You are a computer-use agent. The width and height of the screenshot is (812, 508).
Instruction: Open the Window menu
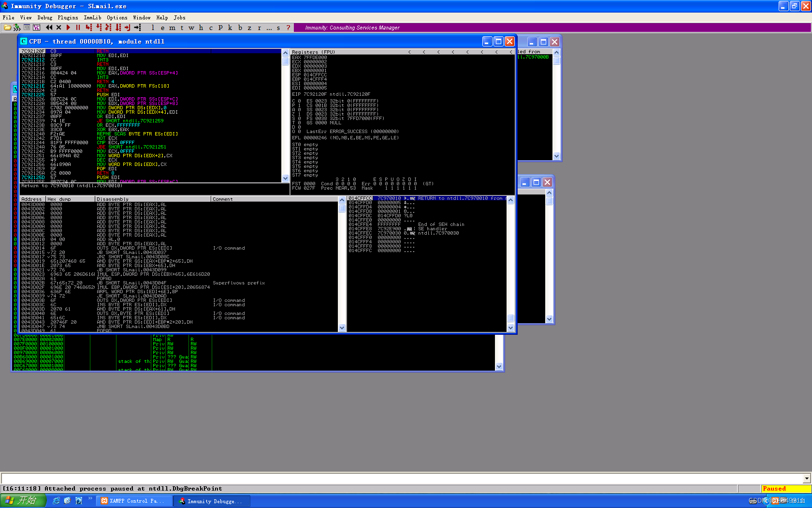[142, 17]
